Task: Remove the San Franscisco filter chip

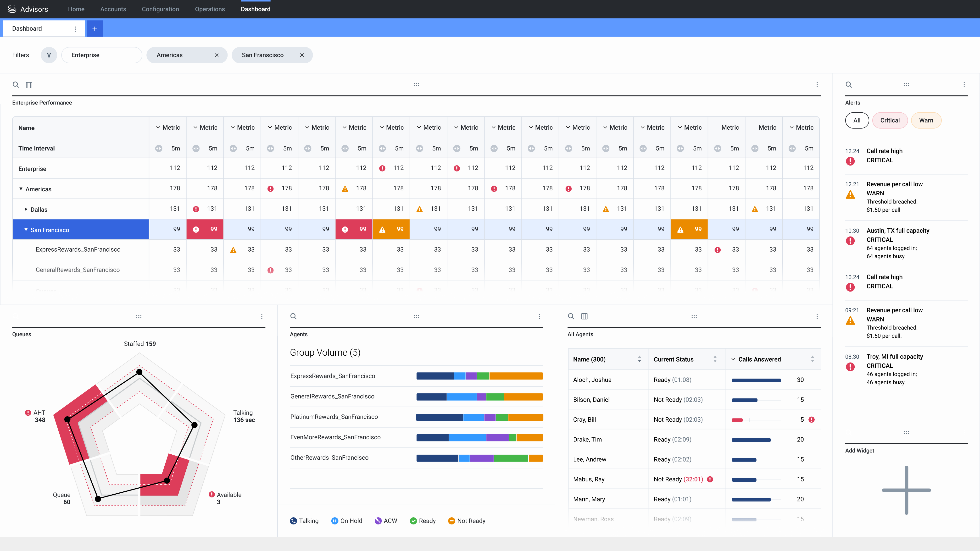Action: [302, 55]
